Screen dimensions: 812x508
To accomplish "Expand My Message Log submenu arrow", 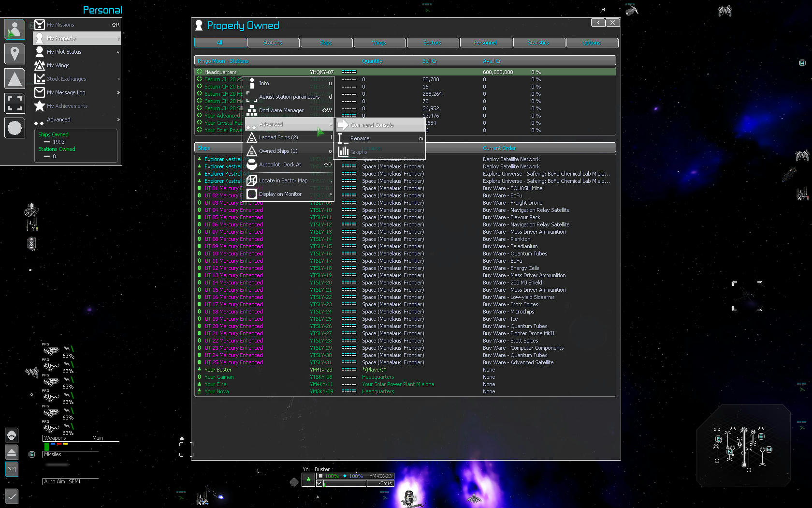I will pos(118,92).
